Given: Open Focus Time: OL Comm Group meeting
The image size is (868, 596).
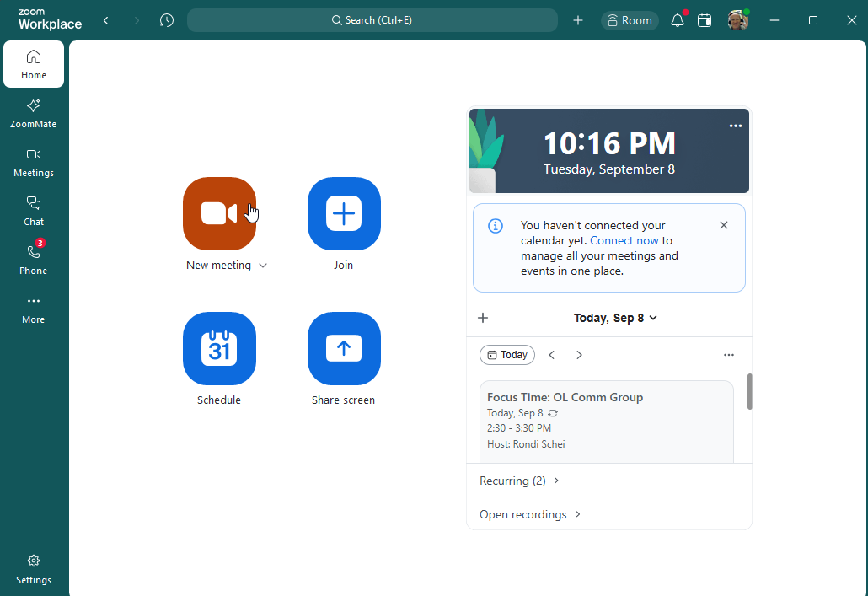Looking at the screenshot, I should pyautogui.click(x=607, y=421).
